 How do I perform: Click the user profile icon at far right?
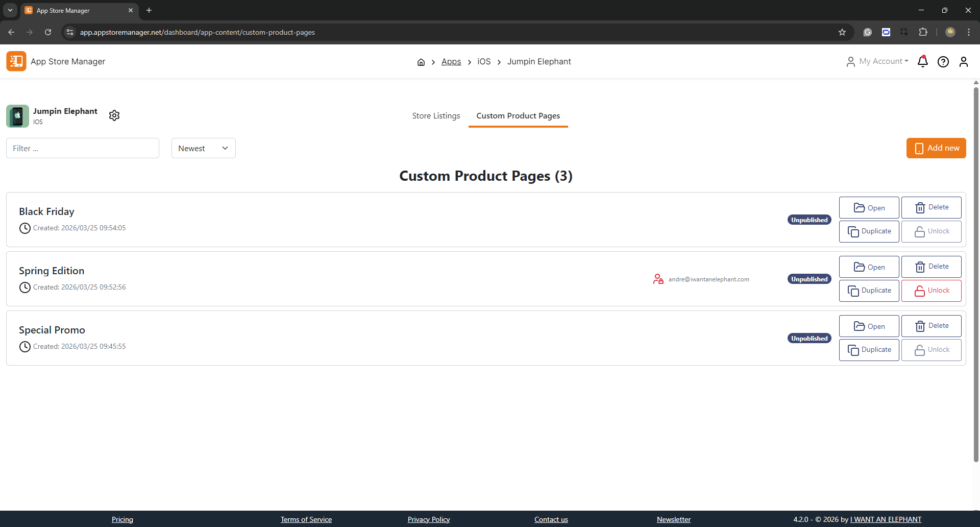click(963, 62)
